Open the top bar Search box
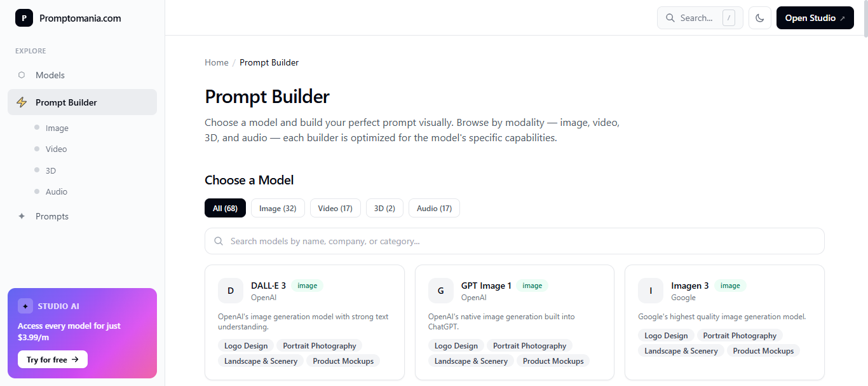868x386 pixels. tap(699, 18)
